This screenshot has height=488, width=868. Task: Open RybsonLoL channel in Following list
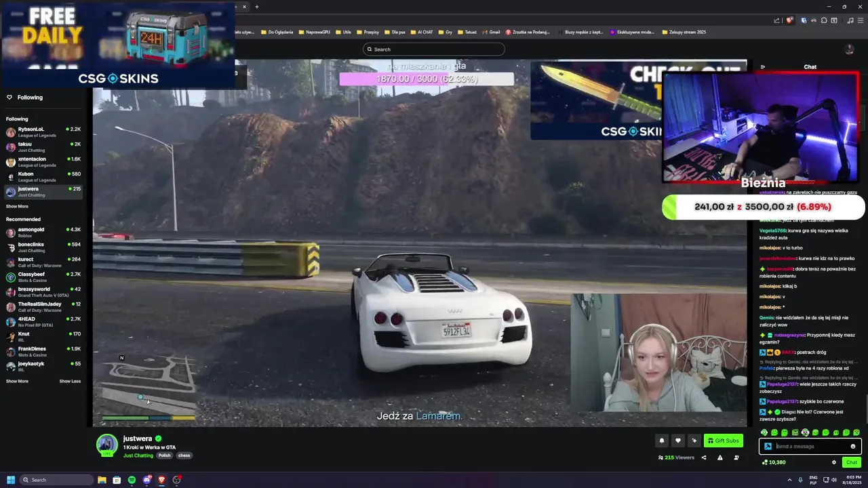(x=43, y=132)
